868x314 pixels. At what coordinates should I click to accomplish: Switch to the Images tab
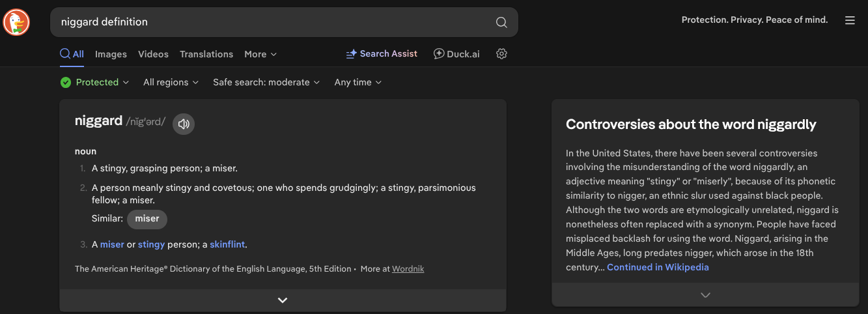(111, 54)
